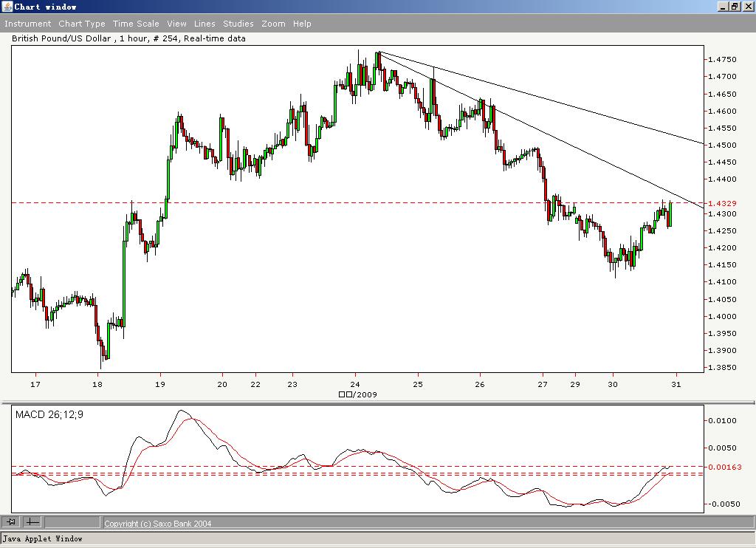756x548 pixels.
Task: Click the /2009 date caption below the time axis
Action: click(358, 394)
